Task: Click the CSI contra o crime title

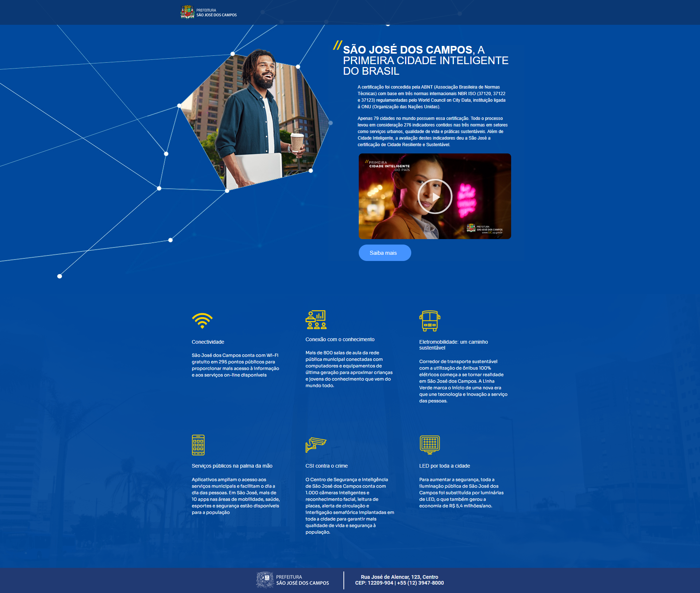Action: (326, 466)
